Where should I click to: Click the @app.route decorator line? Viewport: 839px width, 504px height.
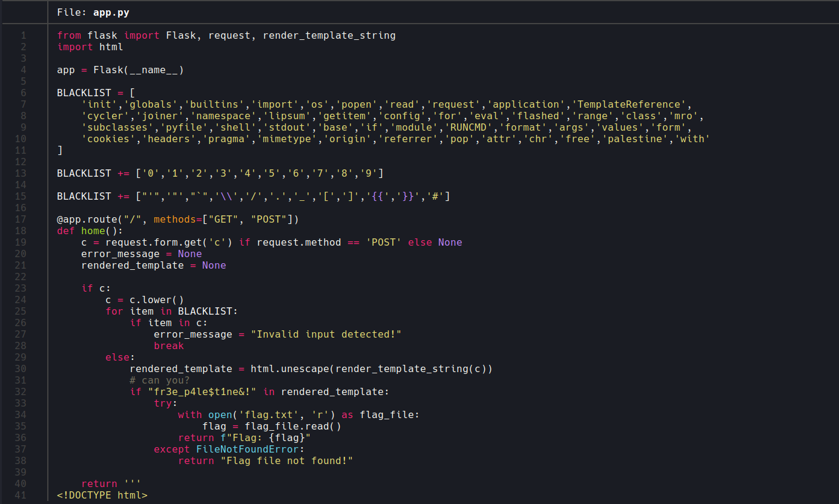point(178,219)
